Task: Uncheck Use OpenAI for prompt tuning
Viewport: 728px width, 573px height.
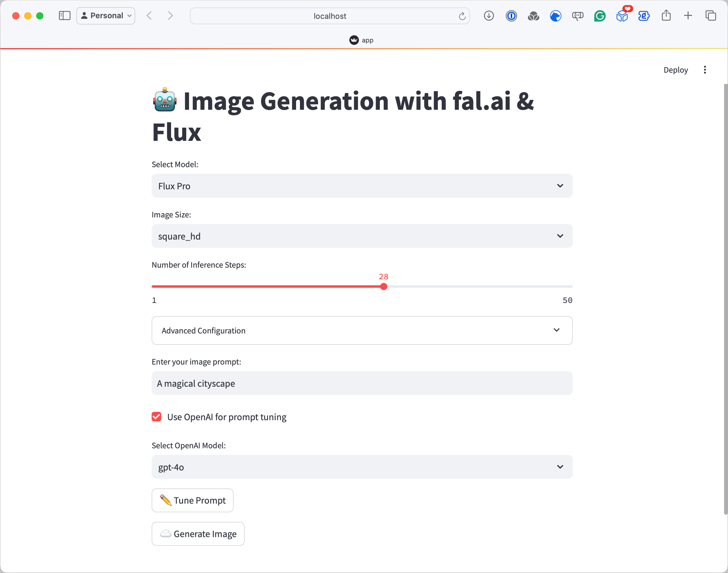Action: 157,417
